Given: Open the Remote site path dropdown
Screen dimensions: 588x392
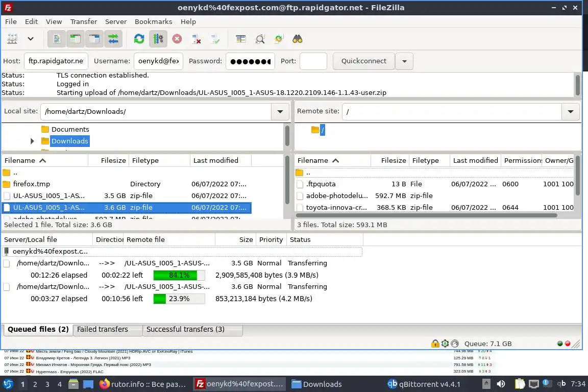Looking at the screenshot, I should pyautogui.click(x=570, y=111).
